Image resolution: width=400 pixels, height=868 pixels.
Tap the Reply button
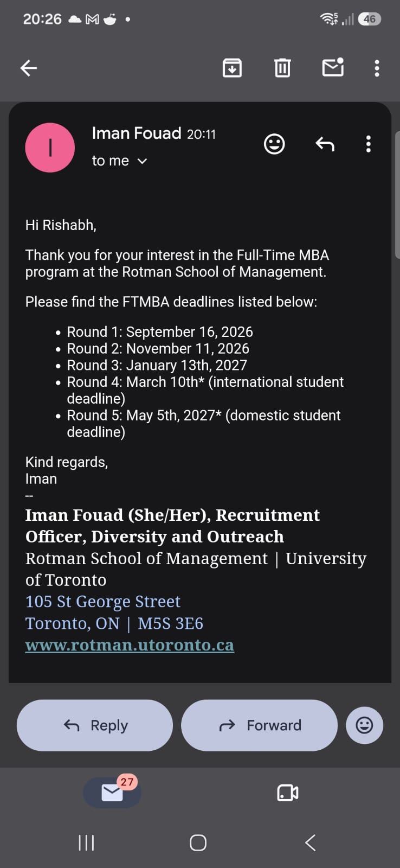point(95,725)
